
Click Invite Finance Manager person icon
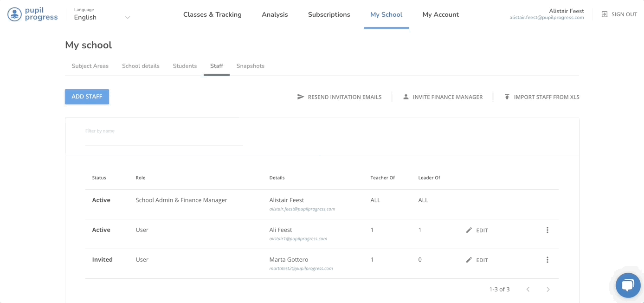[x=406, y=97]
